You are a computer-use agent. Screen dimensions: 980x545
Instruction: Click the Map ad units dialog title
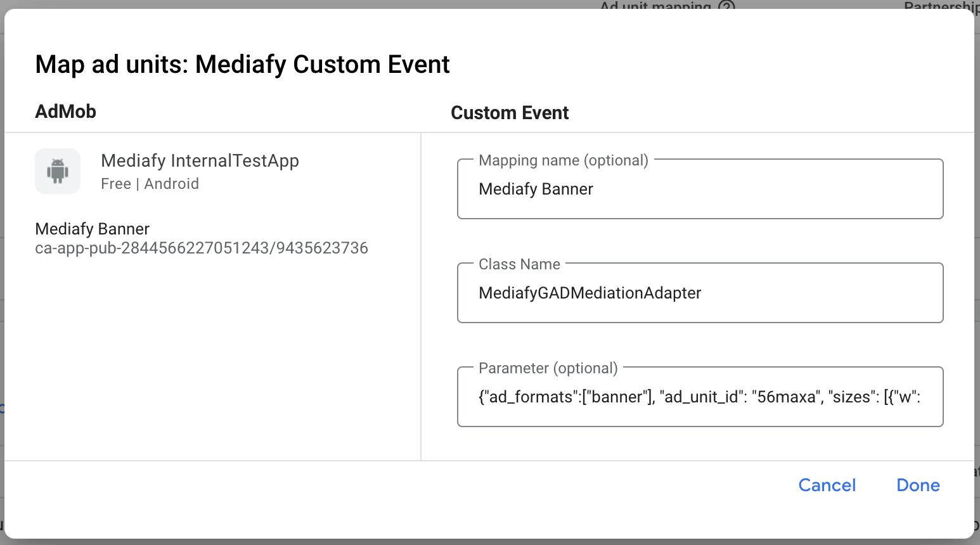coord(242,65)
